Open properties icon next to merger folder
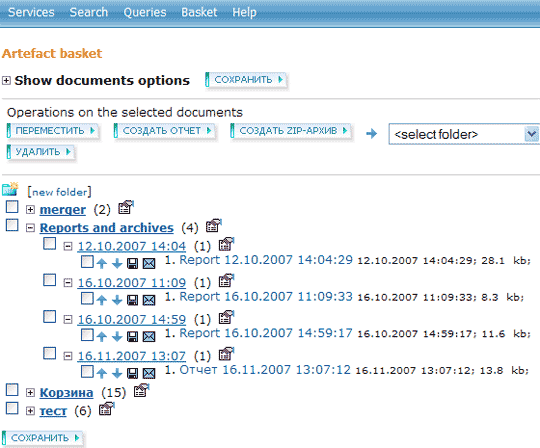Image resolution: width=540 pixels, height=448 pixels. [126, 207]
